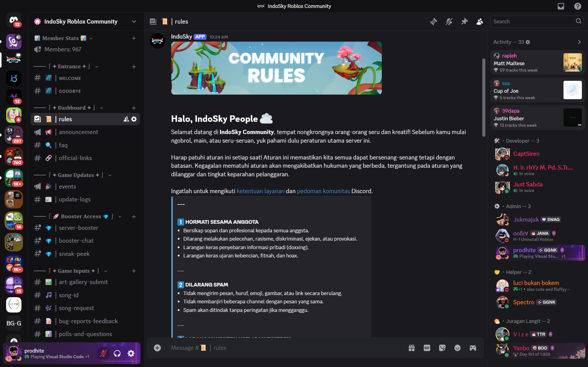
Task: Open the BG-G server in the sidebar
Action: click(x=14, y=323)
